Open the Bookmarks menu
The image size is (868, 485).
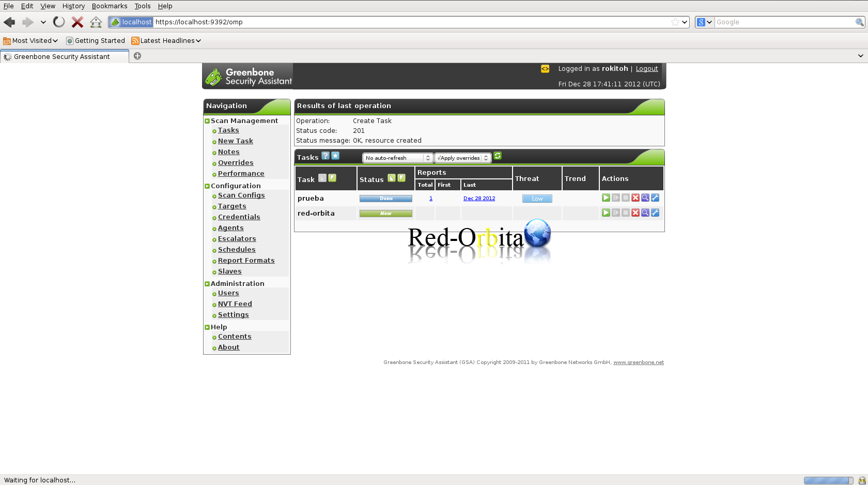[x=109, y=6]
